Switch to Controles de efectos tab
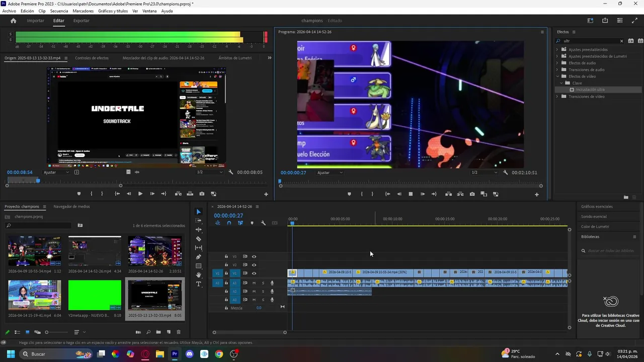 [x=92, y=58]
